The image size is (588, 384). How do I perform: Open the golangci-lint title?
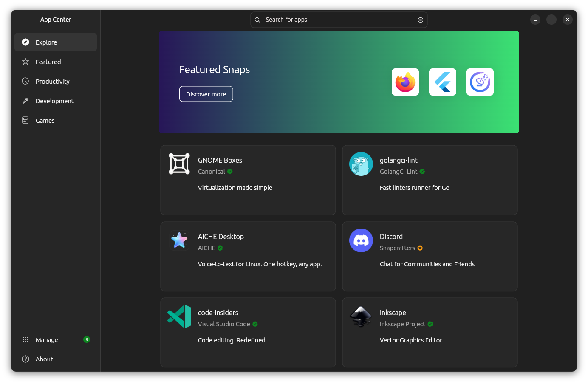[x=399, y=160]
